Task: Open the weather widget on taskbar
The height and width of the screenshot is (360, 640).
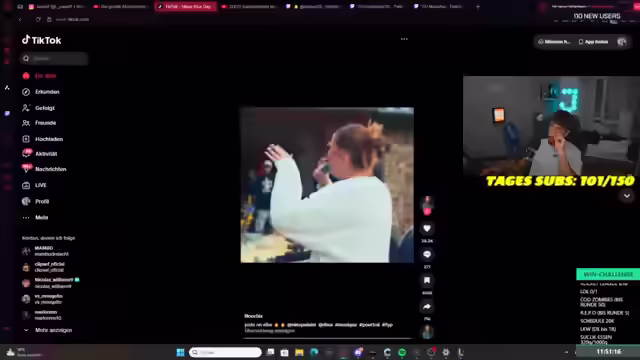Action: click(24, 352)
